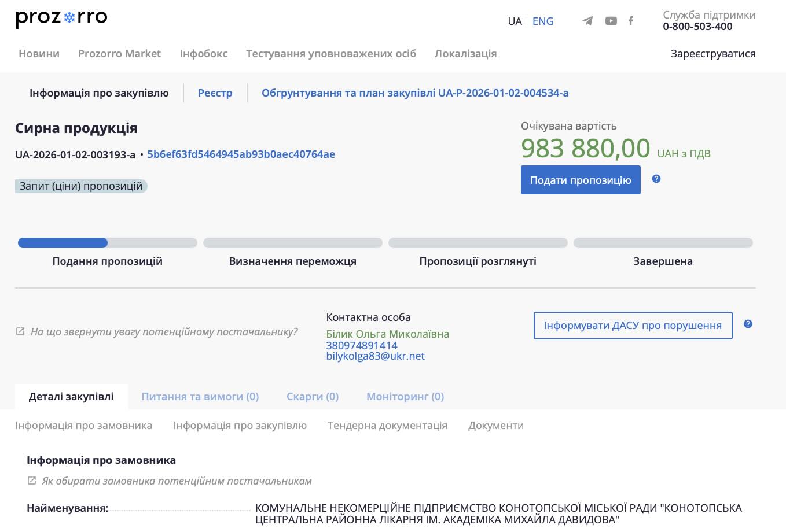Click Інформувати ДАСУ про порушення button
Viewport: 786px width, 532px height.
(x=632, y=326)
